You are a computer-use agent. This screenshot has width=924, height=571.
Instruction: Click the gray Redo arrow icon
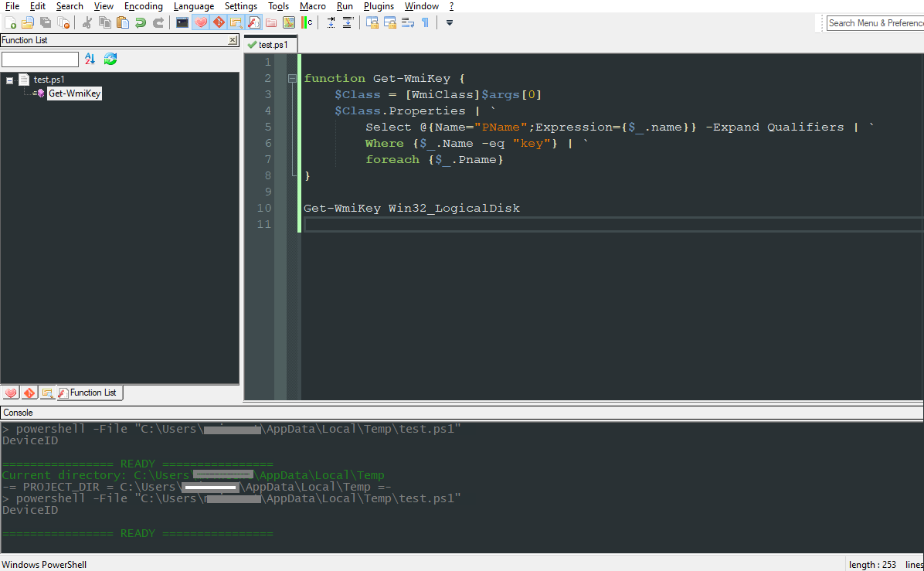pyautogui.click(x=158, y=23)
